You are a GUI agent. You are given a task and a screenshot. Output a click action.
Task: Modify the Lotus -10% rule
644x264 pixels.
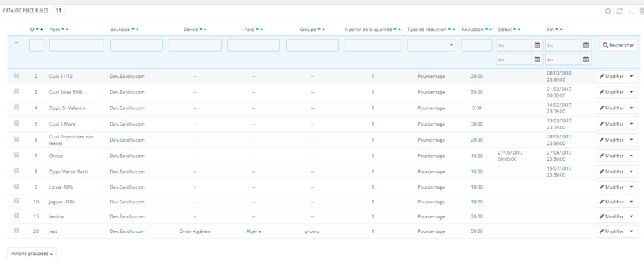pyautogui.click(x=612, y=187)
